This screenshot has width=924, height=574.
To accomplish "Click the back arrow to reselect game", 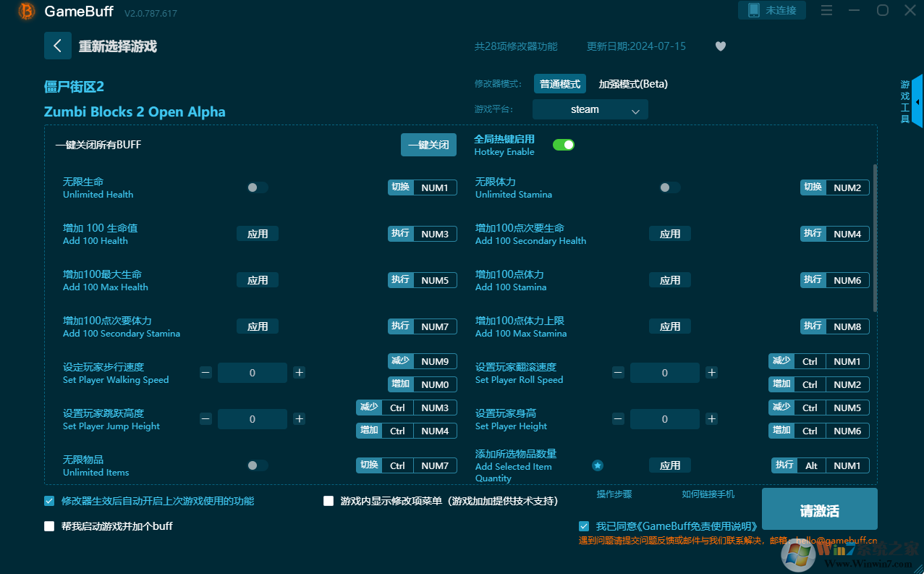I will pyautogui.click(x=58, y=46).
